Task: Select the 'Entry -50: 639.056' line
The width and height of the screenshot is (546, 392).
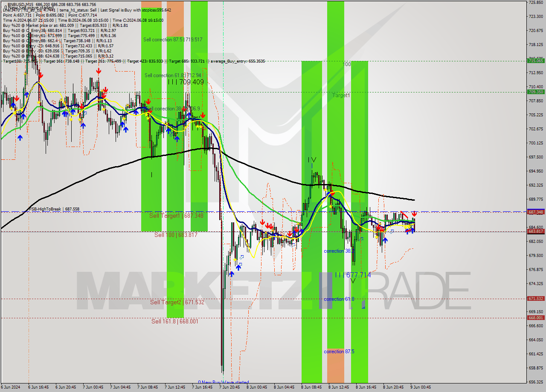Action: [57, 51]
